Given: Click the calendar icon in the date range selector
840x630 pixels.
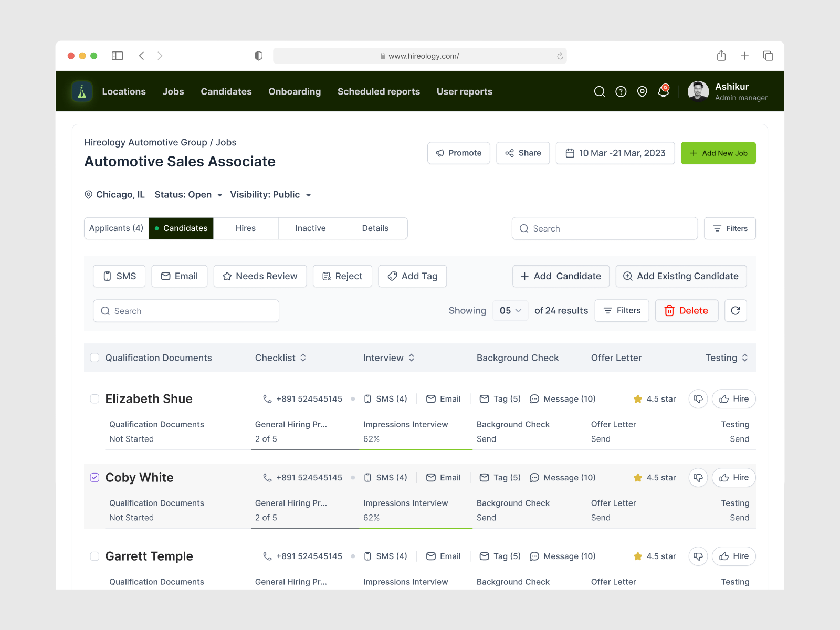Looking at the screenshot, I should [x=570, y=153].
